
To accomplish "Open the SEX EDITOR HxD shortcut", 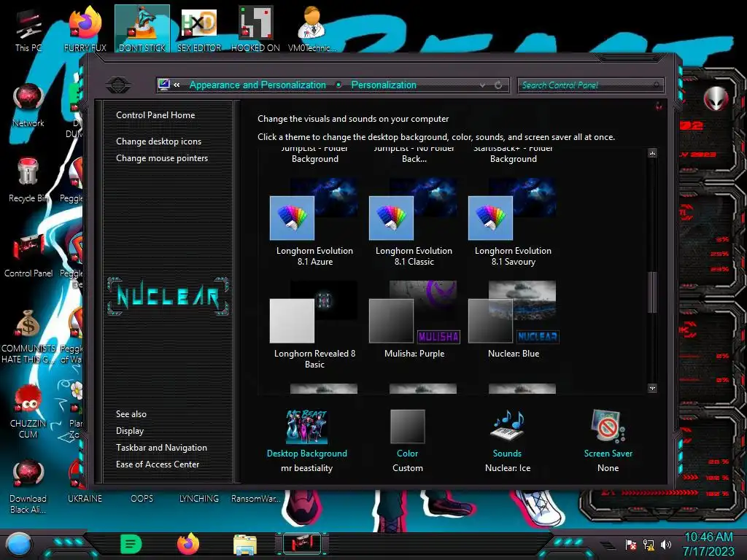I will [199, 29].
